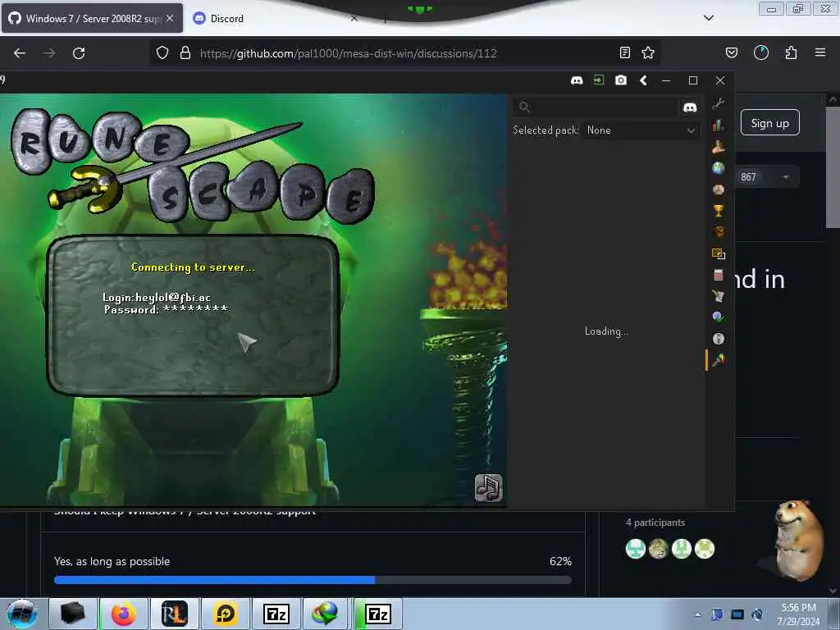The width and height of the screenshot is (840, 630).
Task: Show hidden system tray icons
Action: 697,614
